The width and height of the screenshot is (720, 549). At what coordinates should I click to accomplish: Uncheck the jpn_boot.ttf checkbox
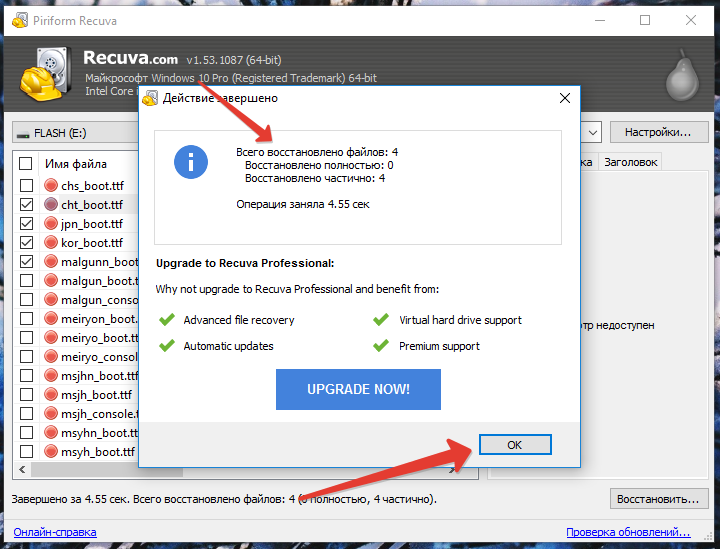(27, 224)
